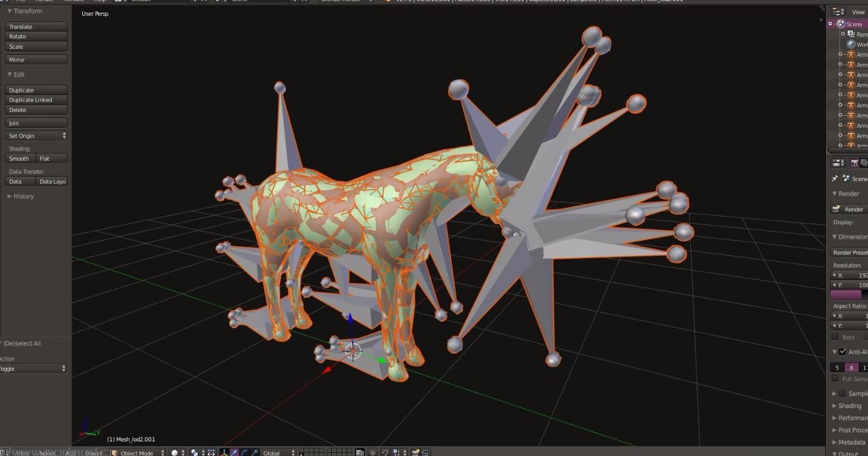Click resolution percentage slider
This screenshot has height=456, width=868.
(849, 295)
